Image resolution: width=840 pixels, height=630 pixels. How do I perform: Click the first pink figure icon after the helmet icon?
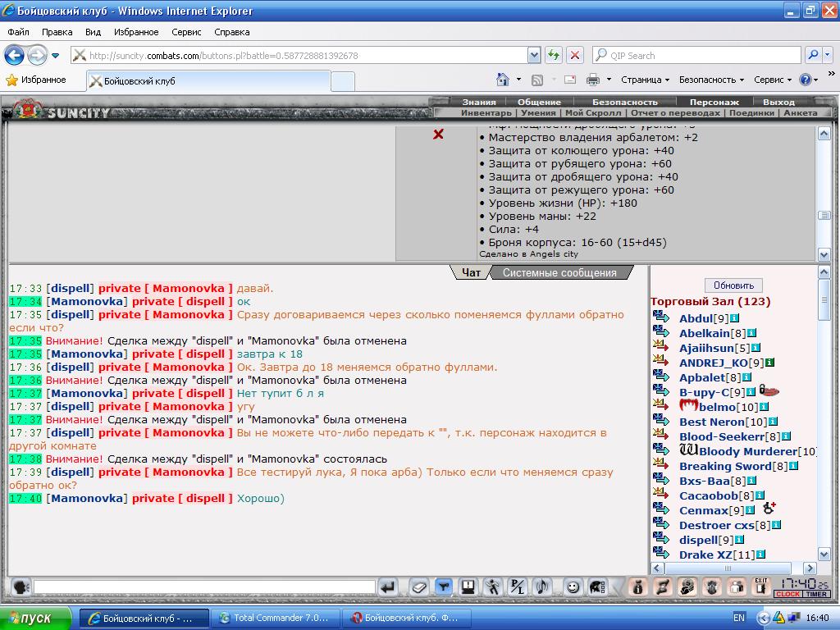pos(637,587)
